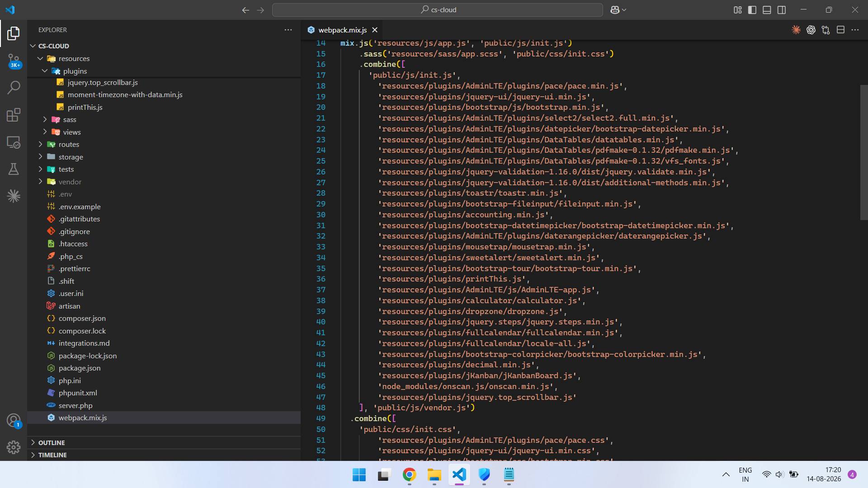Open the Extensions view

14,115
